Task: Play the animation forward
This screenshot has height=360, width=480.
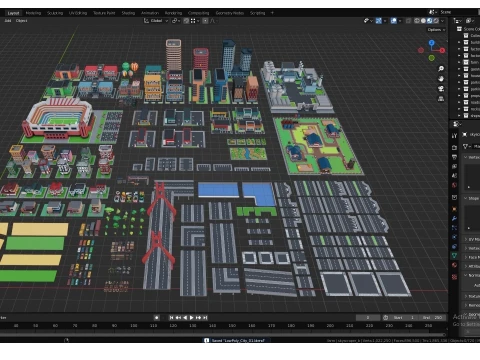Action: click(192, 318)
